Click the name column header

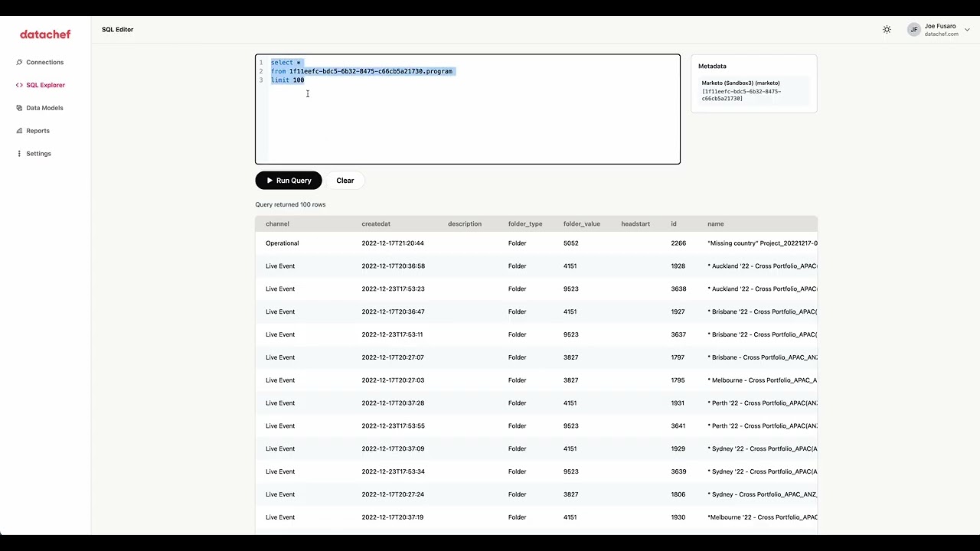[x=716, y=224]
